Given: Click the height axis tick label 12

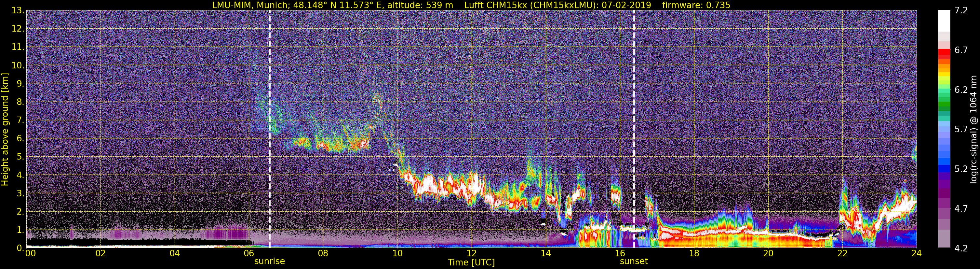Looking at the screenshot, I should tap(17, 29).
